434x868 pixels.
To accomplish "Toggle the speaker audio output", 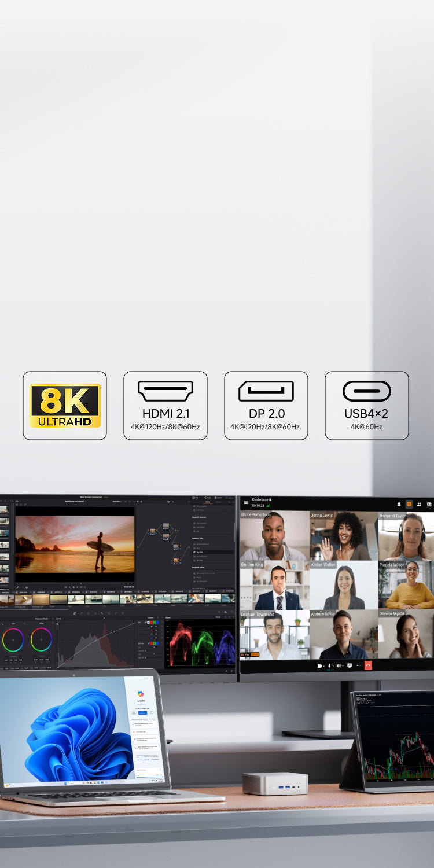I will pyautogui.click(x=339, y=665).
